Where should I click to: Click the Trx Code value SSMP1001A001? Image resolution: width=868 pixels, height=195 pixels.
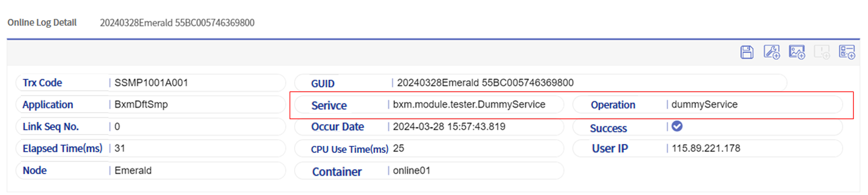pyautogui.click(x=151, y=83)
